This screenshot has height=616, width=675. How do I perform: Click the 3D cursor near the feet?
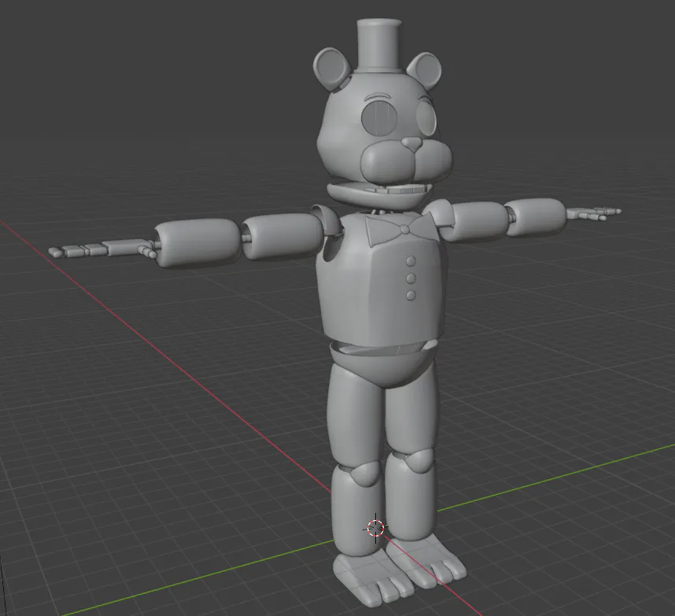[375, 528]
